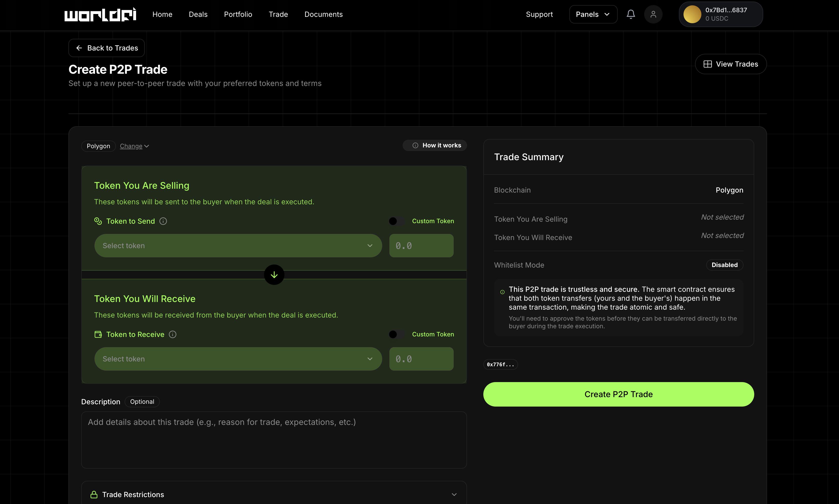Click the info icon beside Token to Receive
Image resolution: width=839 pixels, height=504 pixels.
coord(173,335)
